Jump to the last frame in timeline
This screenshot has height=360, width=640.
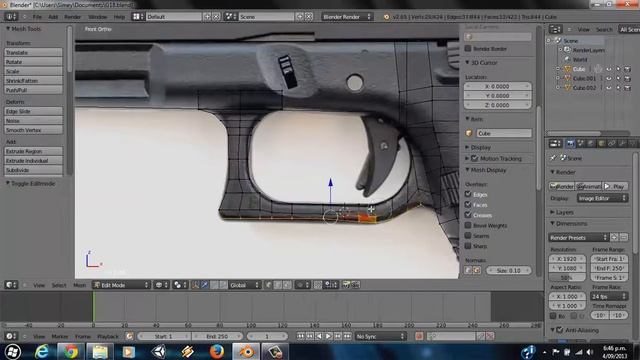(347, 336)
